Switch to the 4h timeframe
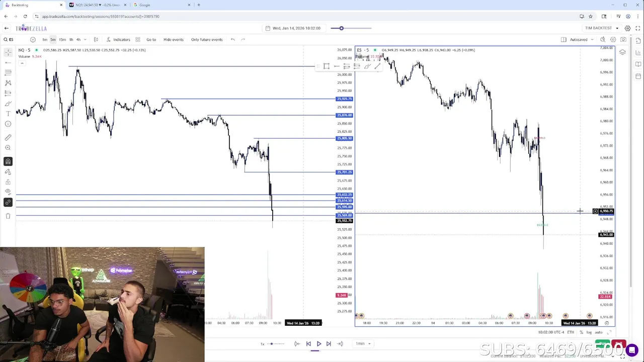This screenshot has width=644, height=362. [78, 40]
